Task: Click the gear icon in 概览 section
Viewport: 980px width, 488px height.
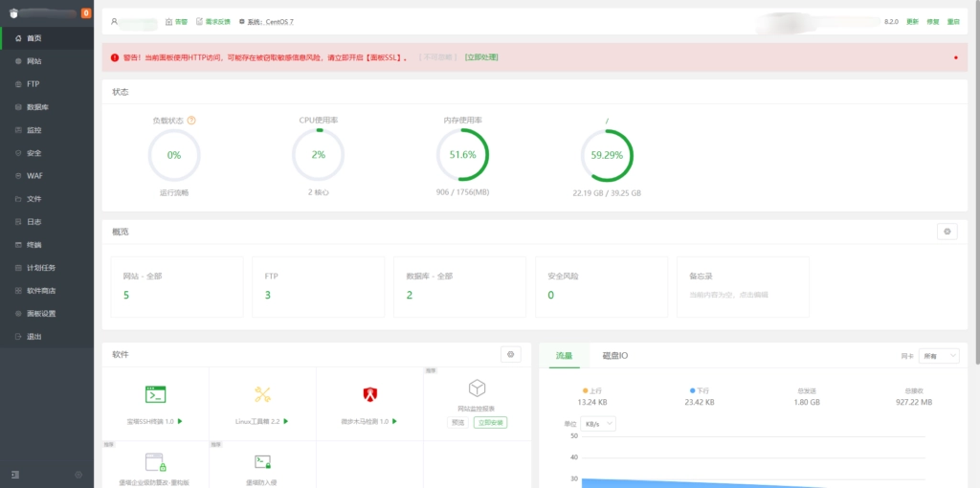Action: (947, 232)
